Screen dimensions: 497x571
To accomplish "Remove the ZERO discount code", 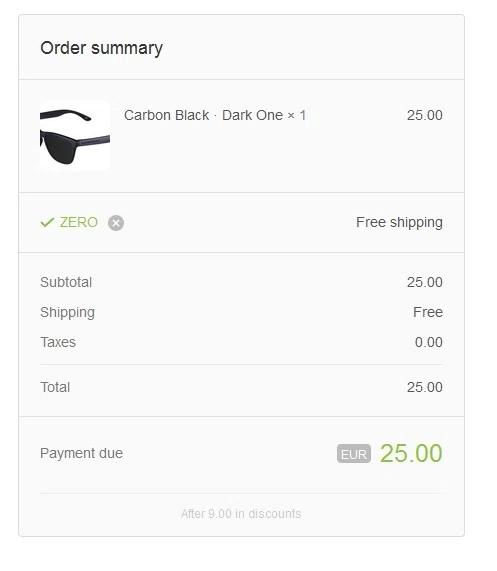I will (x=116, y=223).
